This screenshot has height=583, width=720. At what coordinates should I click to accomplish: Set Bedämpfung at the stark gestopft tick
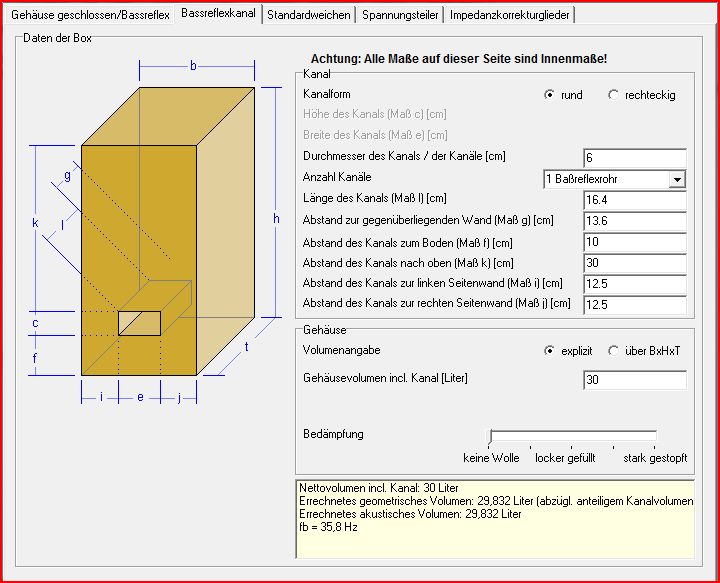(x=654, y=446)
